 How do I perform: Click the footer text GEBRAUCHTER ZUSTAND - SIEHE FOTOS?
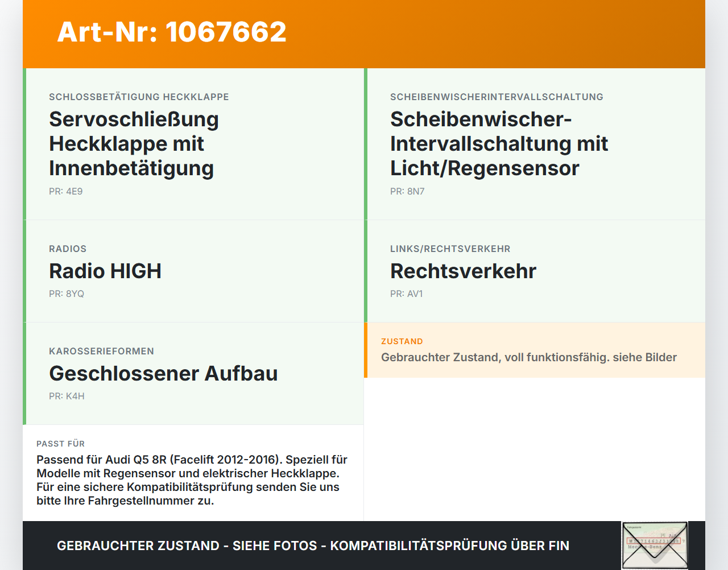click(187, 546)
